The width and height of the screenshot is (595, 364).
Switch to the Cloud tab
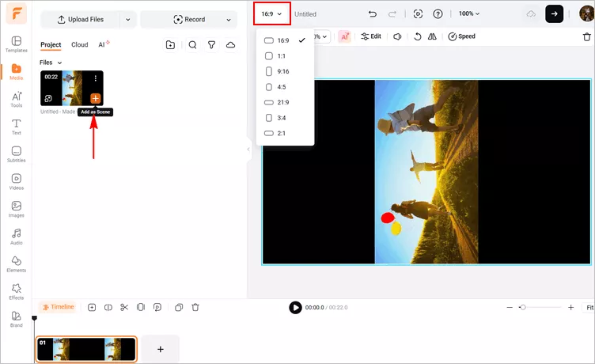point(79,45)
